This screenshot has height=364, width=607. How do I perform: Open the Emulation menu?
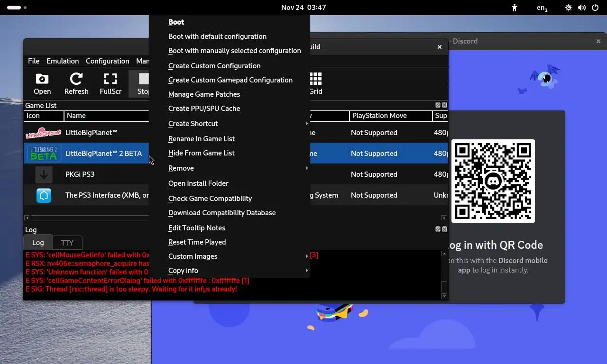(x=63, y=61)
